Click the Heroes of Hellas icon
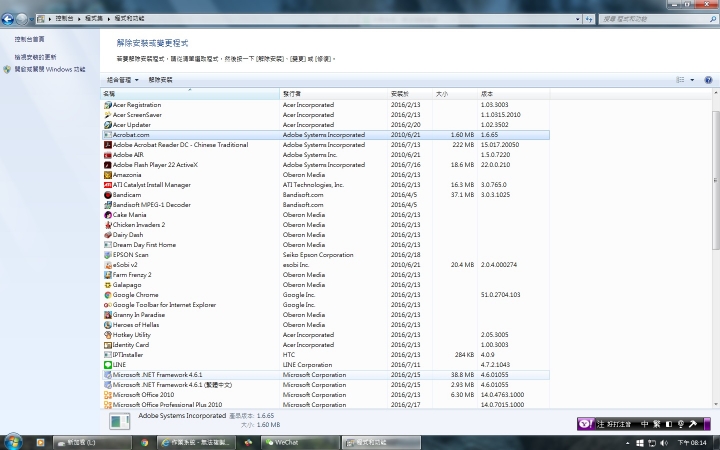 (108, 325)
